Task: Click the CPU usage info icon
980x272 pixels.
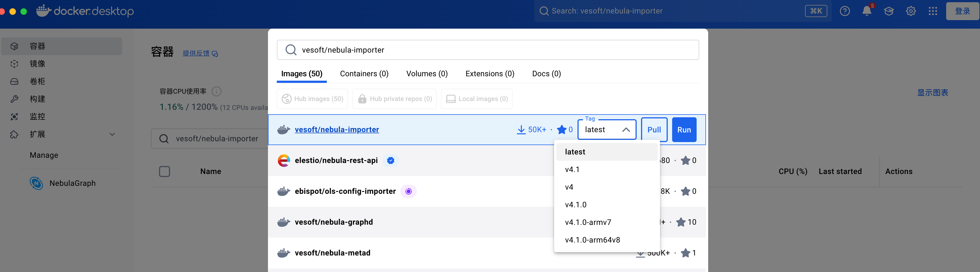Action: [217, 91]
